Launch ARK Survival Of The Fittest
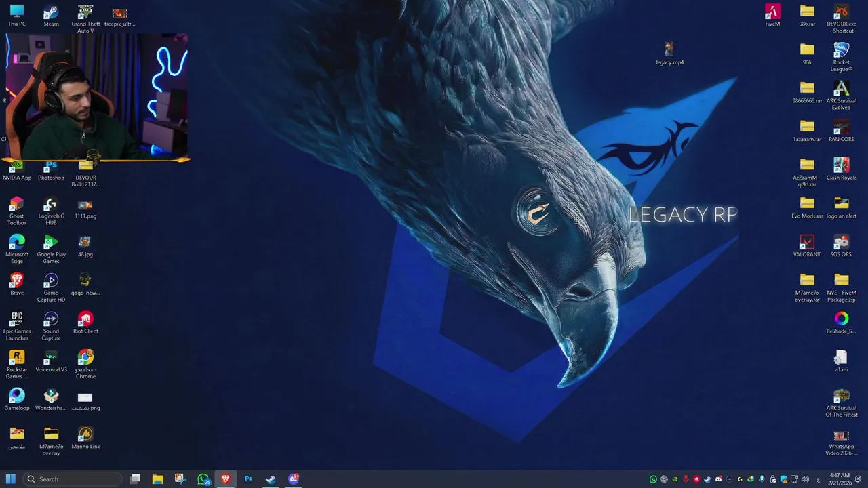The width and height of the screenshot is (868, 488). [x=842, y=403]
